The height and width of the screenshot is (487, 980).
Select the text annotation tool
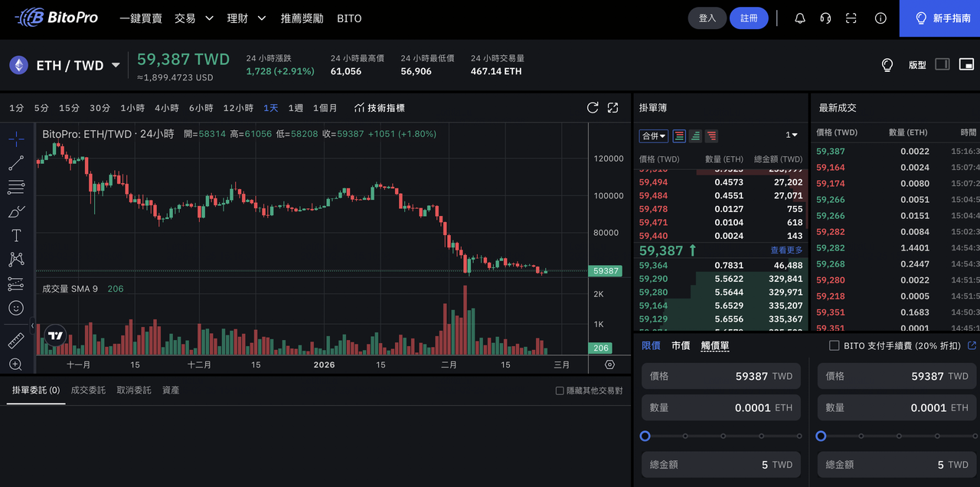[x=16, y=235]
